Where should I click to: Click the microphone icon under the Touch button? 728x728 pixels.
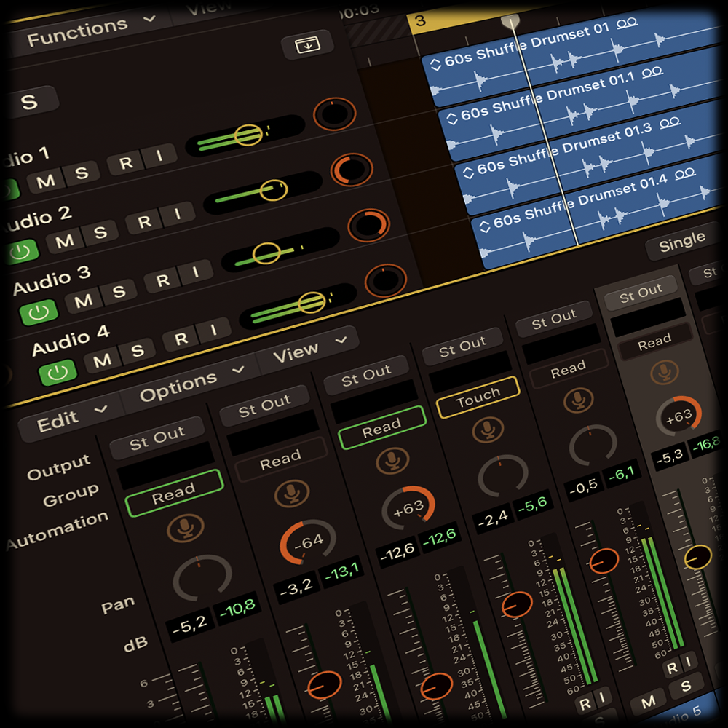488,430
